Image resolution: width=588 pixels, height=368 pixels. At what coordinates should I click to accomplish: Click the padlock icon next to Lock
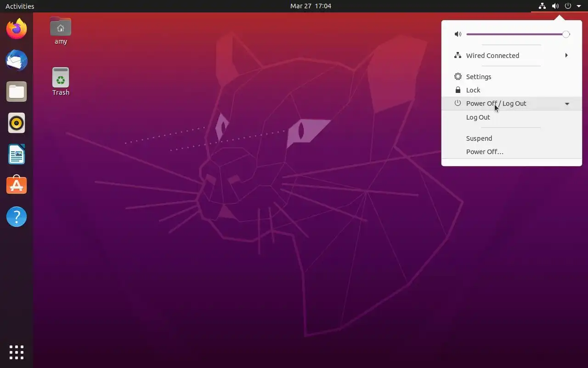click(458, 90)
